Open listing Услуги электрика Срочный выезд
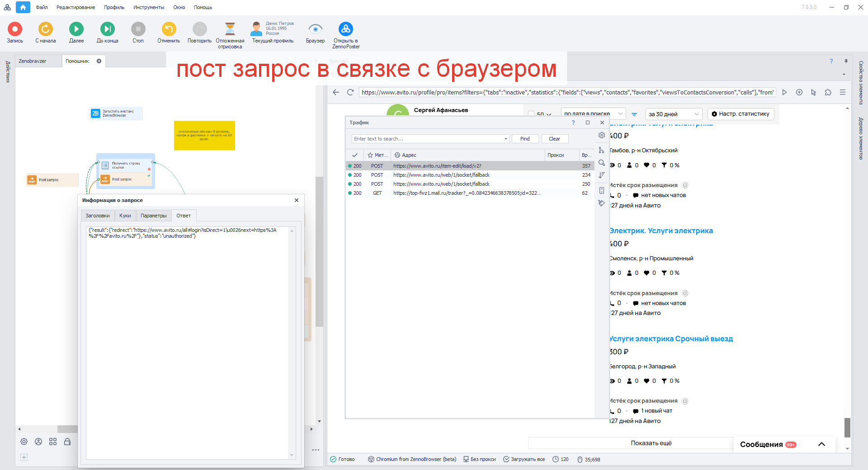Screen dimensions: 868x470 (671, 338)
